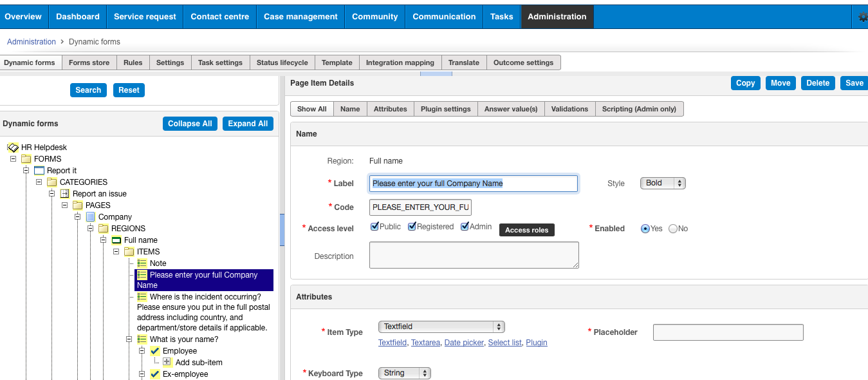Uncheck the Registered access level checkbox
Viewport: 868px width, 380px height.
(x=412, y=226)
